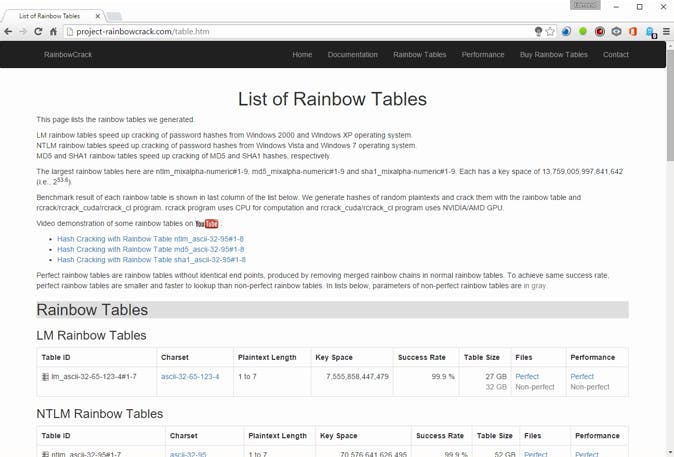674x457 pixels.
Task: Click the 'Rainbow Tables' section heading bar
Action: [332, 310]
